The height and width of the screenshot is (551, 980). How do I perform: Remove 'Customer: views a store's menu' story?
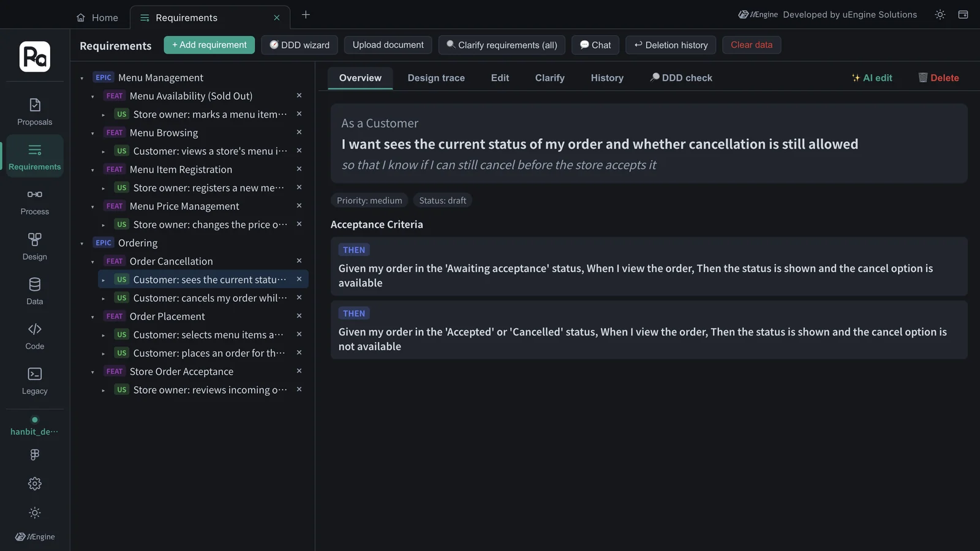299,151
